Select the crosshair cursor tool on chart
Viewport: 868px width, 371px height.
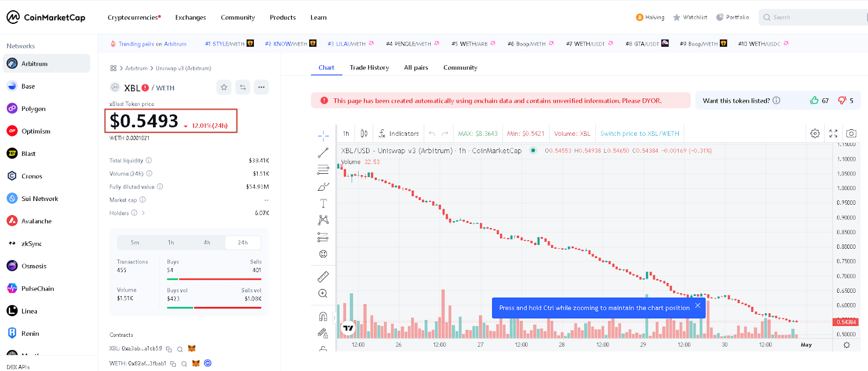tap(323, 135)
